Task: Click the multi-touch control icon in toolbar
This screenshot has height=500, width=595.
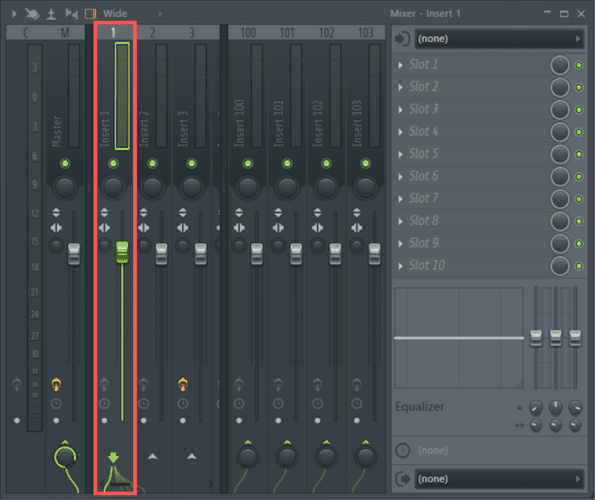Action: pos(32,14)
